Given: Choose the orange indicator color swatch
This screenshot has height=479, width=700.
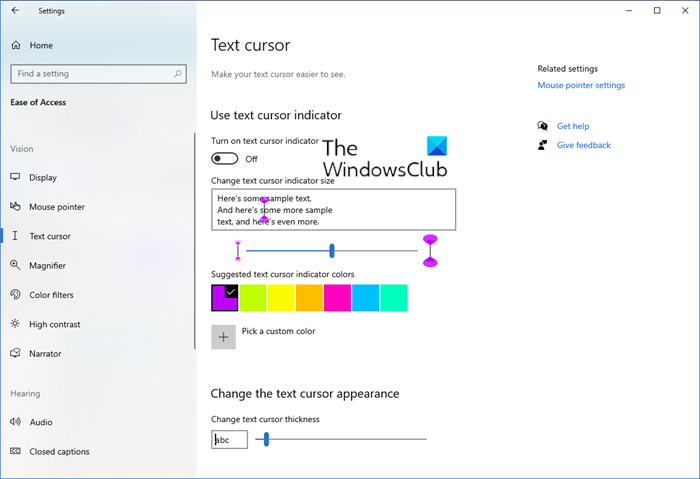Looking at the screenshot, I should (x=309, y=298).
